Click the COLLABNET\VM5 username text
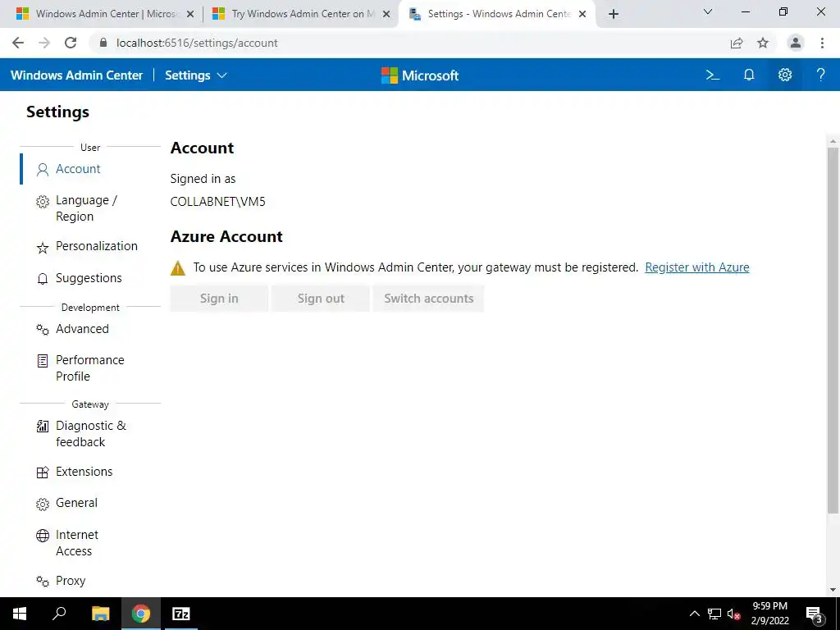The width and height of the screenshot is (840, 630). click(217, 202)
